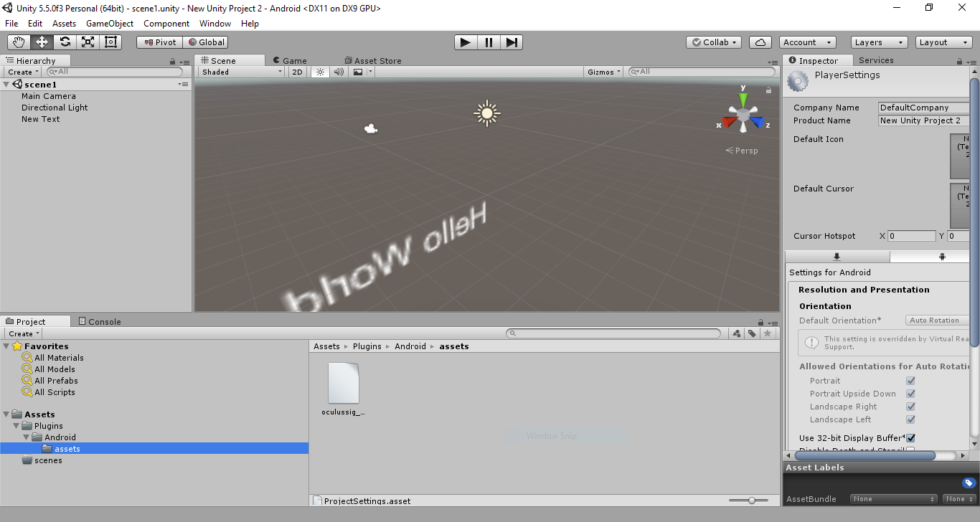Image resolution: width=980 pixels, height=522 pixels.
Task: Uncheck Use 32-bit Display Buffer
Action: [x=910, y=438]
